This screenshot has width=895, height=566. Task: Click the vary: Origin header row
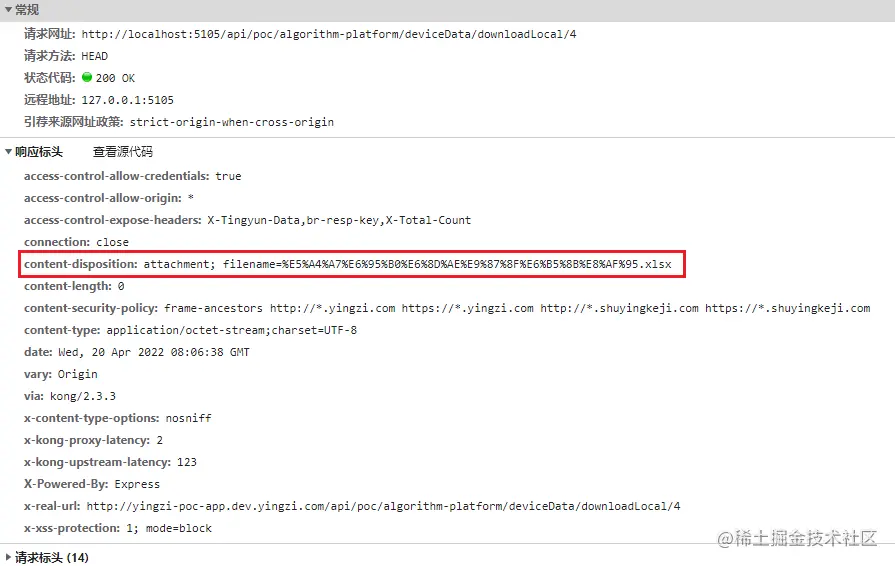coord(61,374)
